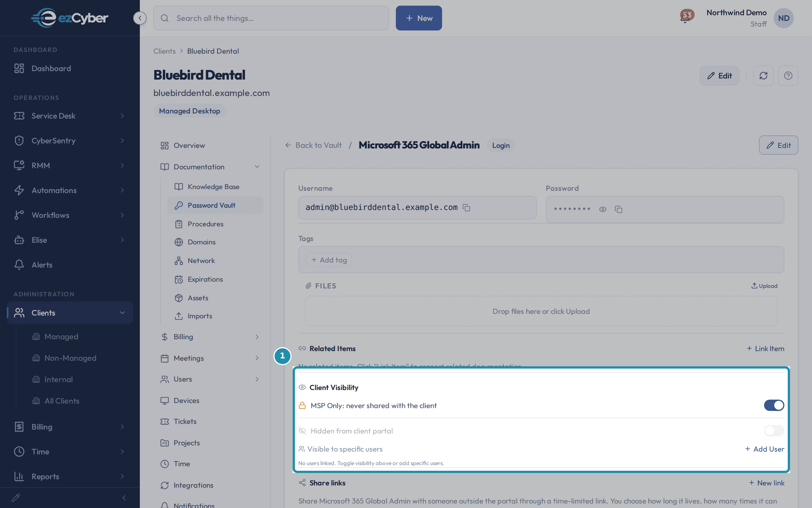Toggle Hidden from client portal switch

pos(774,431)
